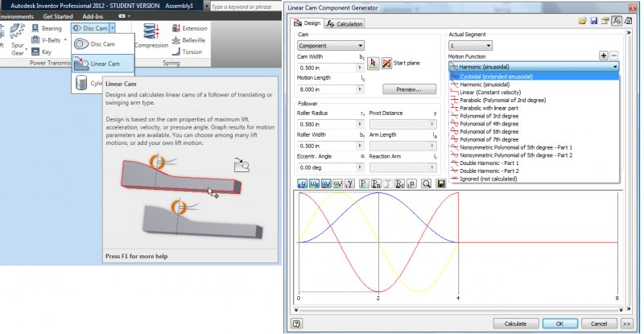Click the Start plane selection icon
This screenshot has width=644, height=334.
[x=386, y=63]
